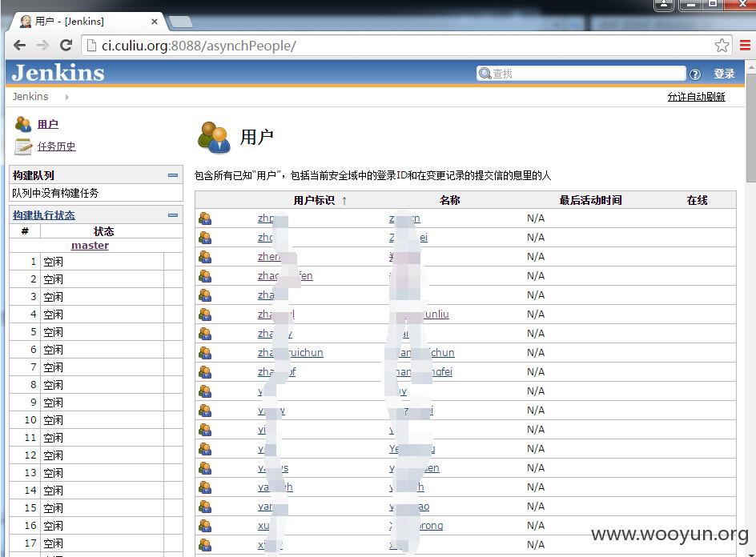Go back using browser back arrow
Image resolution: width=756 pixels, height=557 pixels.
point(20,46)
